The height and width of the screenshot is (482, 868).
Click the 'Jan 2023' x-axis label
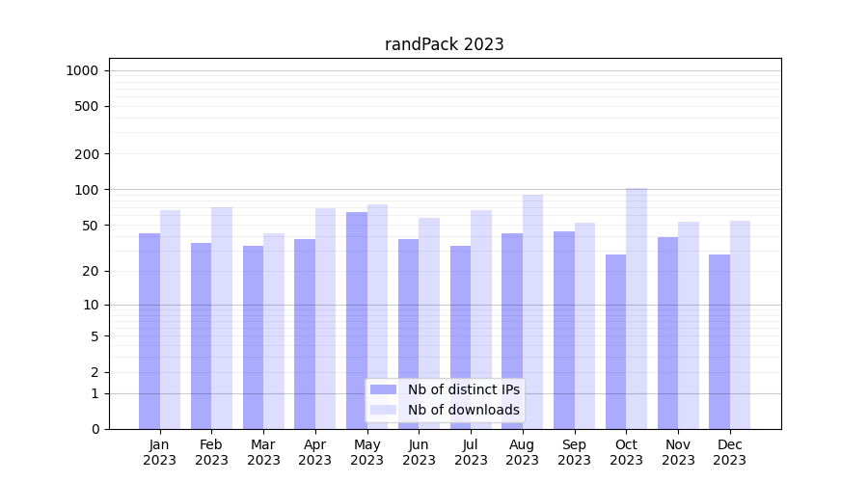pos(160,452)
